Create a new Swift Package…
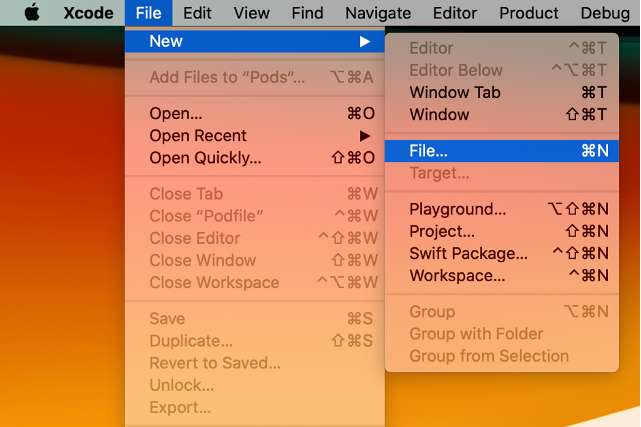Viewport: 641px width, 427px height. (502, 253)
